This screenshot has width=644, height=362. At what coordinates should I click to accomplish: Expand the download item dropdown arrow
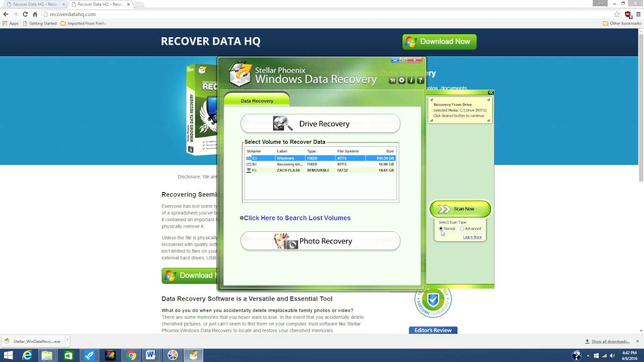tap(67, 340)
